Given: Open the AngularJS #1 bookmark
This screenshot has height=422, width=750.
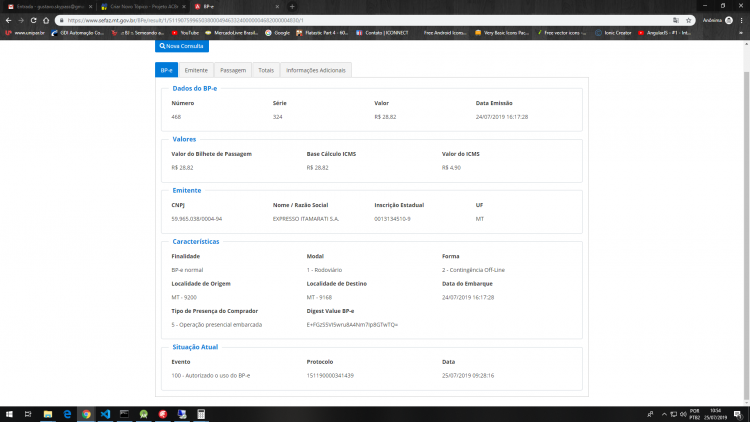Looking at the screenshot, I should coord(665,33).
